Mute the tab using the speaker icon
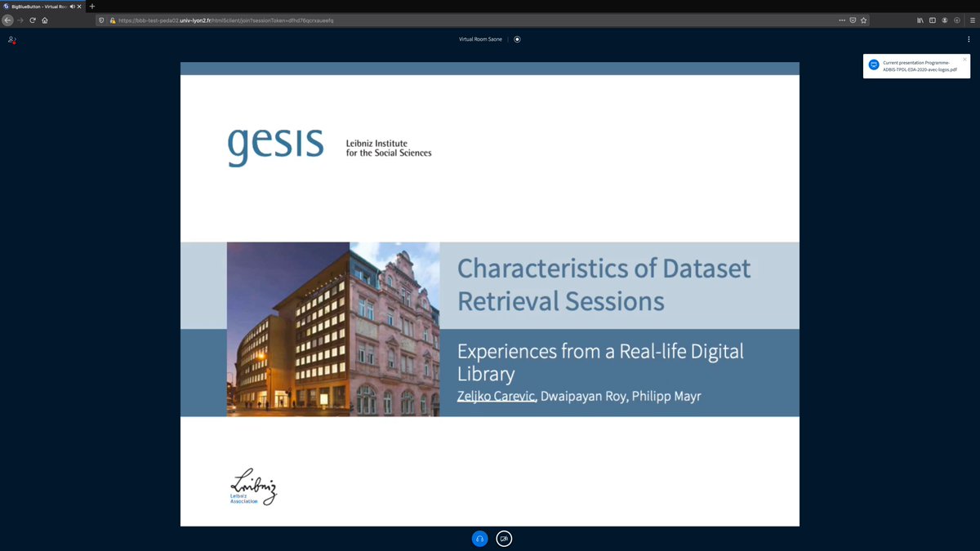The height and width of the screenshot is (551, 980). coord(72,6)
